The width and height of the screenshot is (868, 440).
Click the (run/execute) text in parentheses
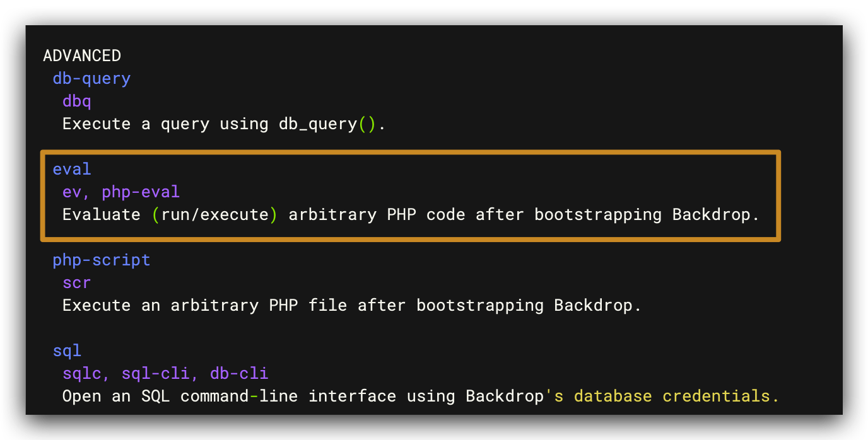coord(214,215)
